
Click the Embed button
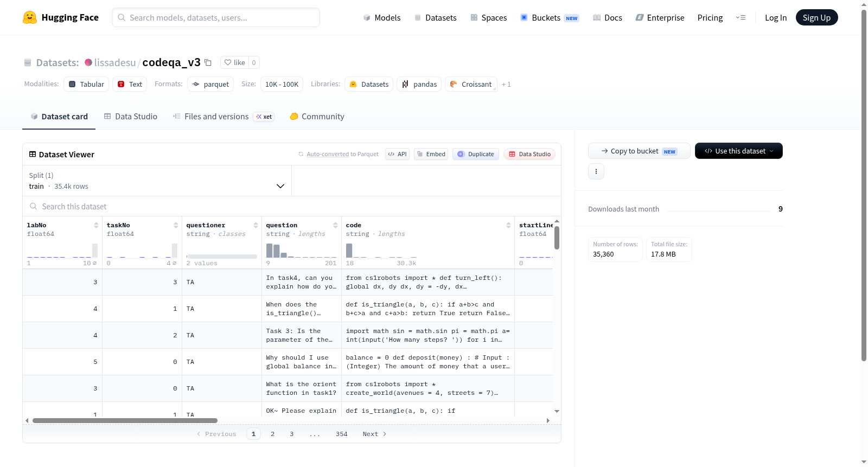point(431,154)
